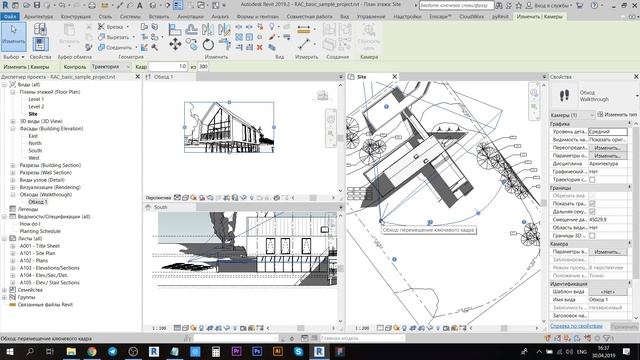Click Изменить тип button in Properties
640x360 pixels.
(x=617, y=115)
